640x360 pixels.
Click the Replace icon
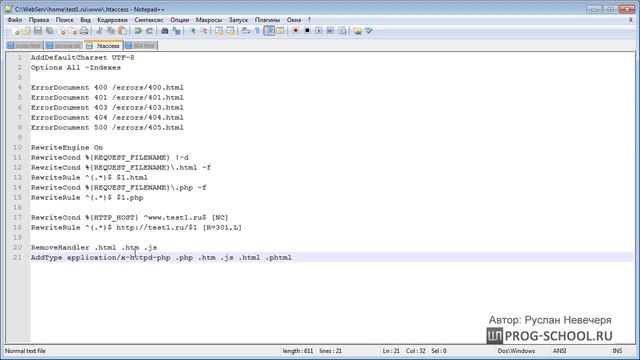click(176, 31)
